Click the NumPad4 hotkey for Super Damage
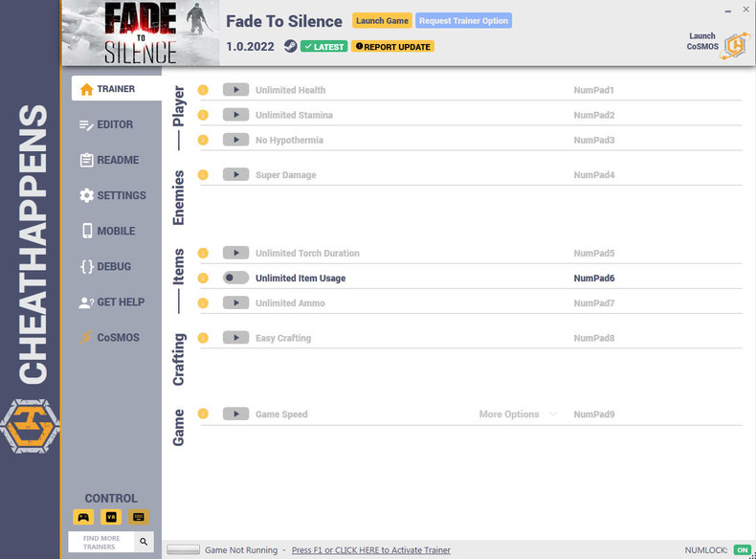The width and height of the screenshot is (756, 559). 594,175
